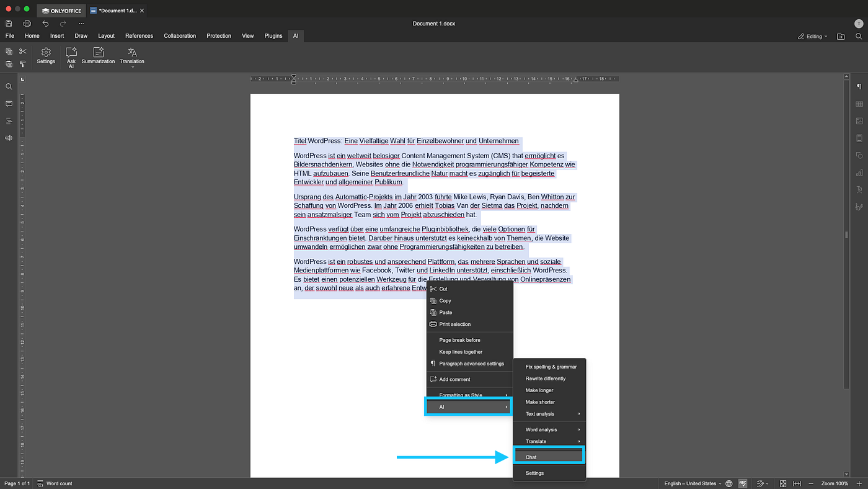Open the English – United States language dropdown
Viewport: 868px width, 489px height.
(x=693, y=483)
